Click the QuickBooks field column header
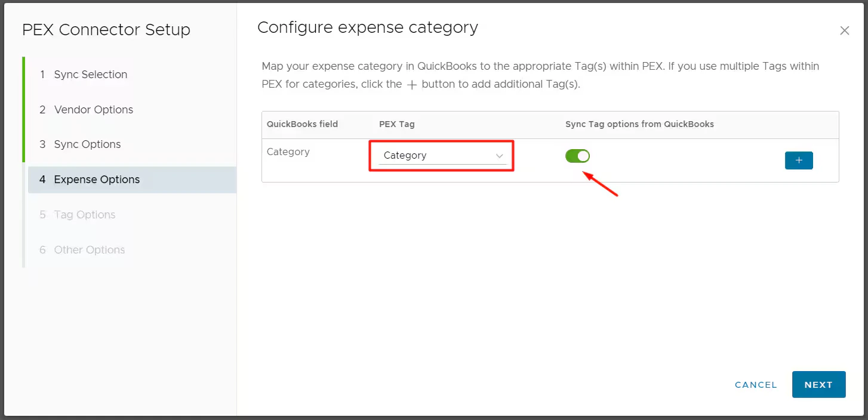Viewport: 868px width, 420px height. coord(302,124)
